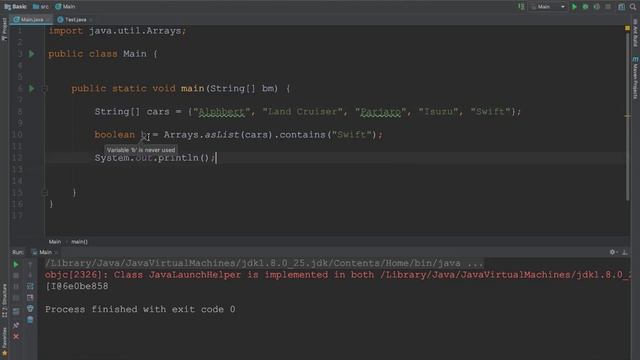Click Basic project in navigation bar
Viewport: 640px width, 360px height.
point(16,7)
